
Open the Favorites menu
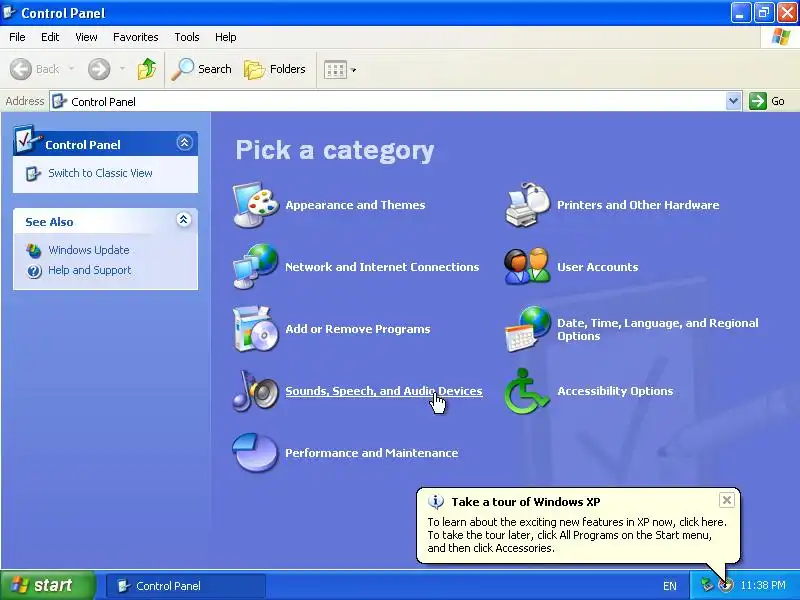tap(136, 37)
